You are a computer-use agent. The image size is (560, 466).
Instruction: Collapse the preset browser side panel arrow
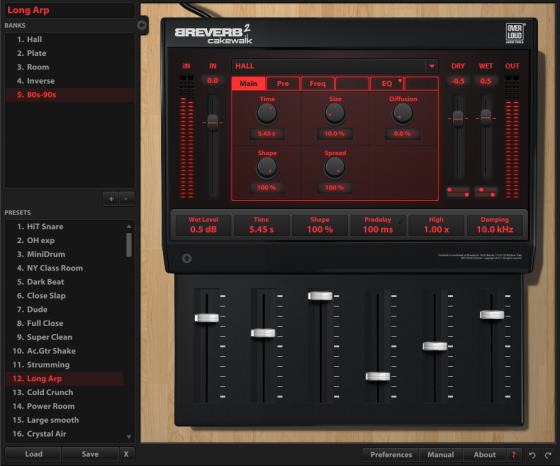click(142, 25)
